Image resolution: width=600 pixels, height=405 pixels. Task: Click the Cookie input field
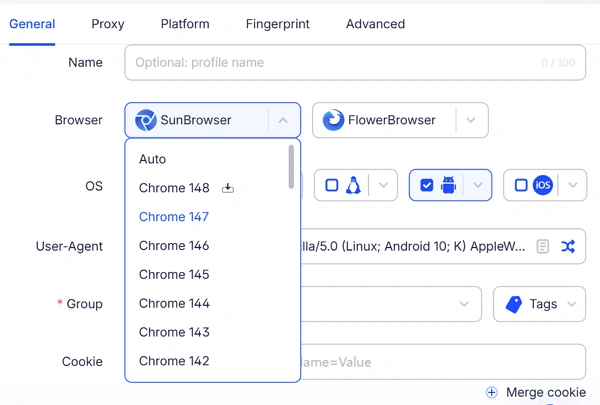tap(443, 362)
